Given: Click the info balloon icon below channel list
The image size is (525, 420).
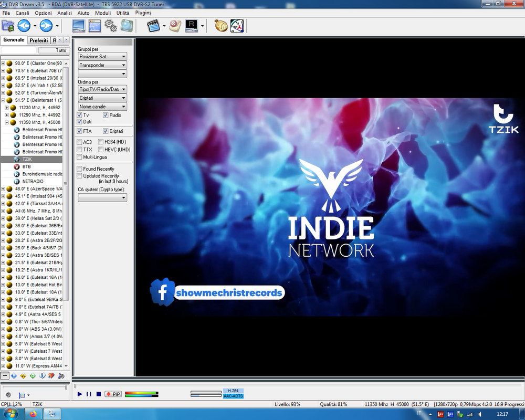Looking at the screenshot, I should [x=42, y=376].
